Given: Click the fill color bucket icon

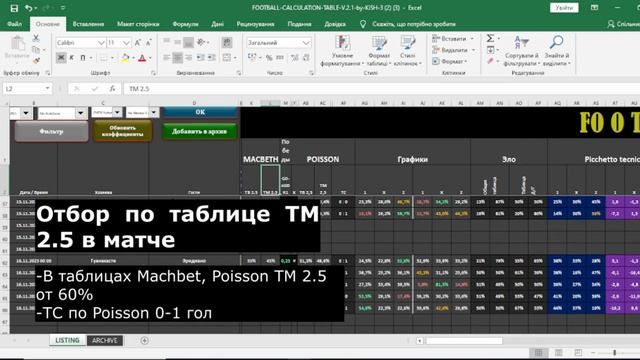Looking at the screenshot, I should pos(125,58).
